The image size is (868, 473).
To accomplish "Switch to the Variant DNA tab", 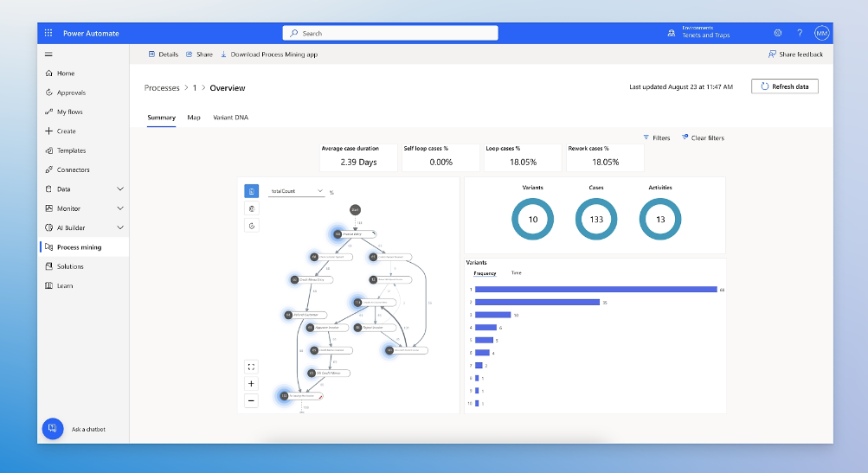I will [x=231, y=118].
